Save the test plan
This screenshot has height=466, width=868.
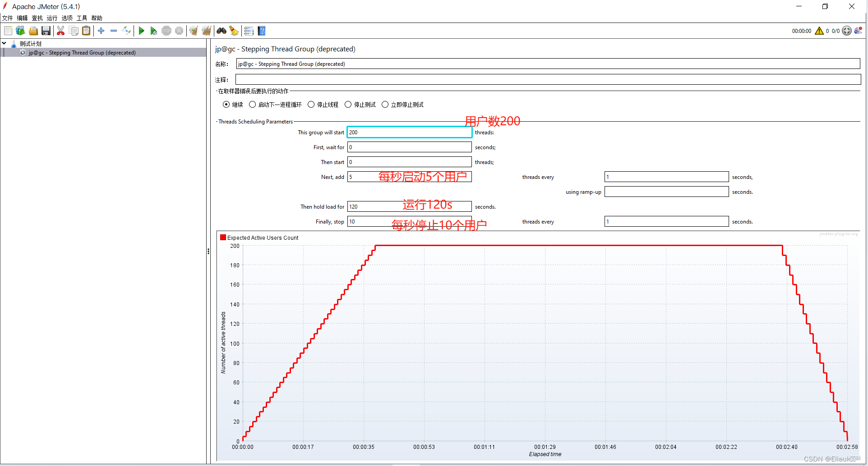coord(46,31)
